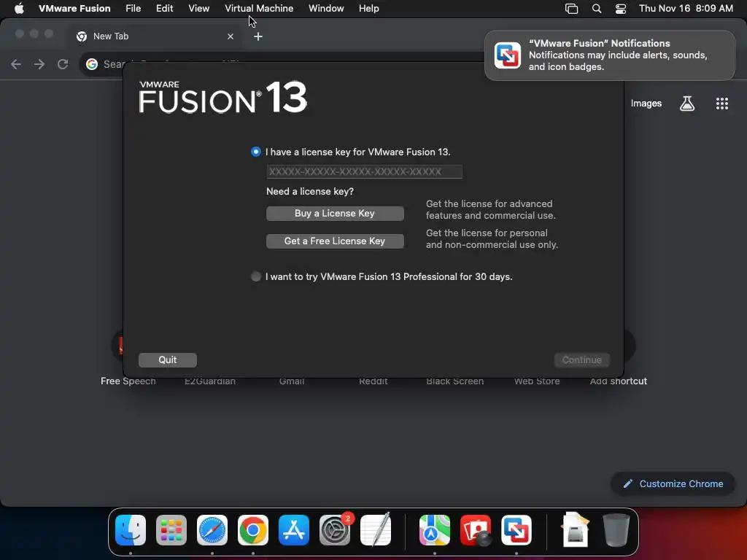Click VMware Fusion icon in the dock
The image size is (747, 560).
pyautogui.click(x=516, y=530)
